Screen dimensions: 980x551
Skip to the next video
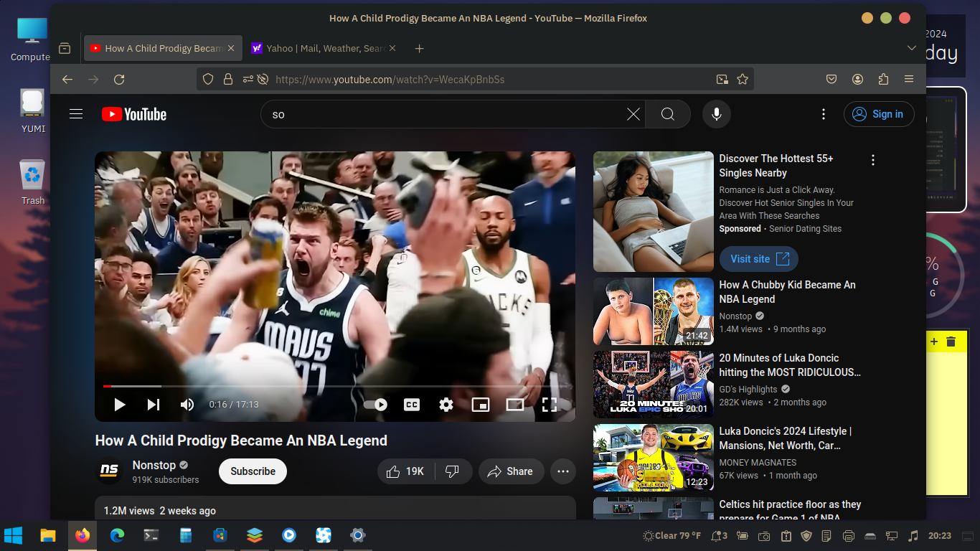[x=154, y=405]
